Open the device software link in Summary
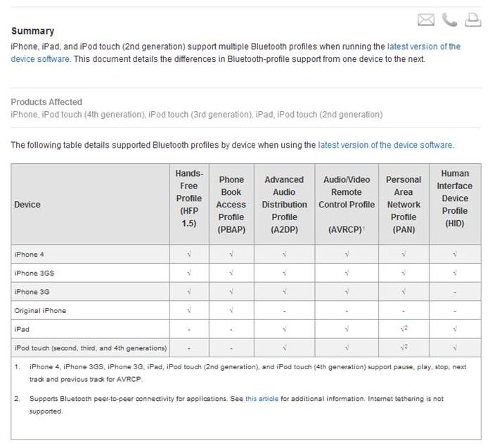The width and height of the screenshot is (502, 448). pos(40,59)
